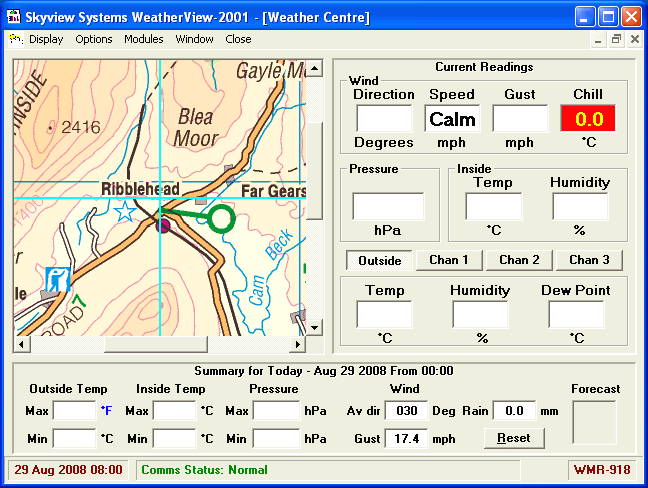
Task: Click the date 29 Aug 2008 08:00 status
Action: 69,470
